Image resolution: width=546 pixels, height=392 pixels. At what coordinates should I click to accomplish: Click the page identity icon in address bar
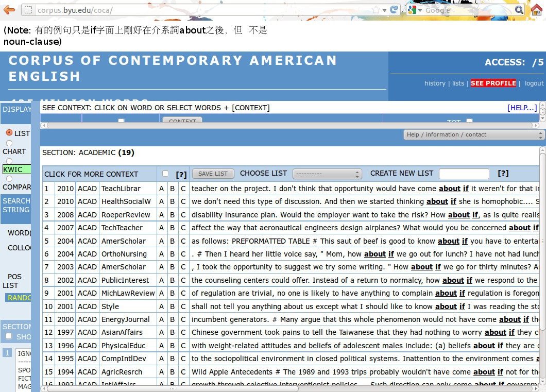[28, 10]
